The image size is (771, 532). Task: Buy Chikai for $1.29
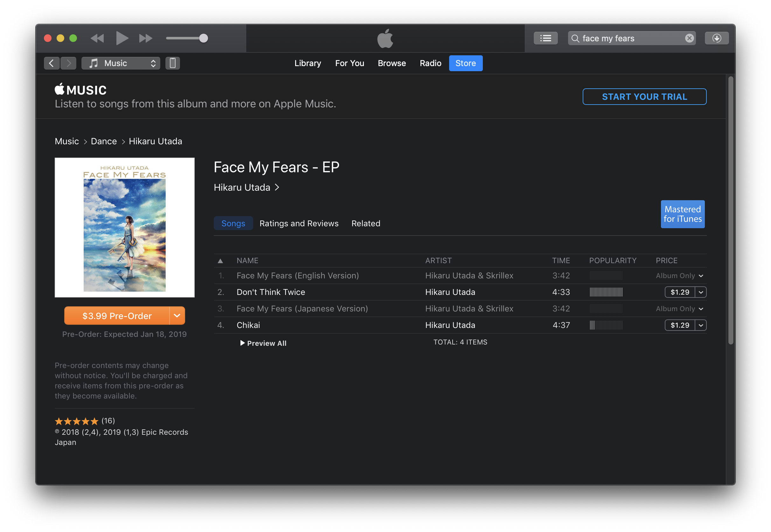pyautogui.click(x=680, y=325)
